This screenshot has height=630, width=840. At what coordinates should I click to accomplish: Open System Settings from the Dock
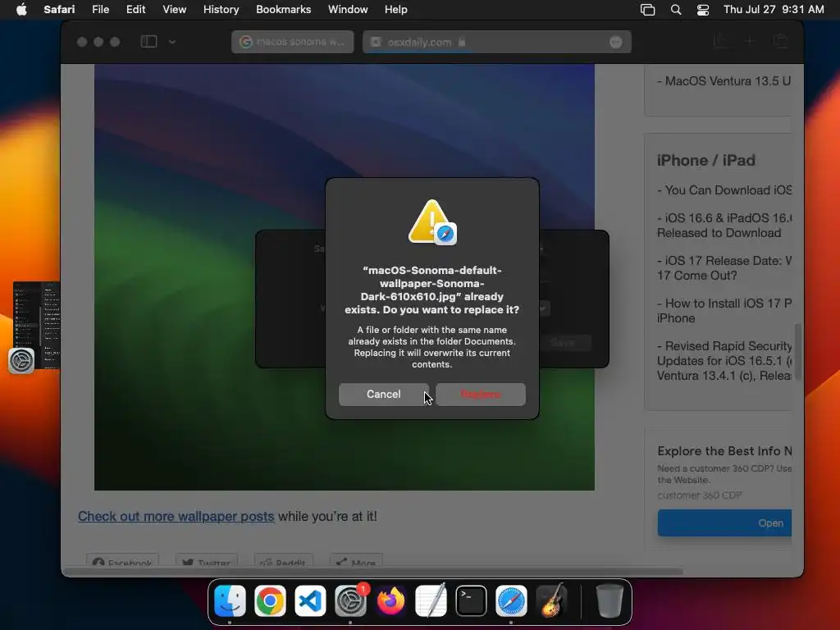point(350,600)
